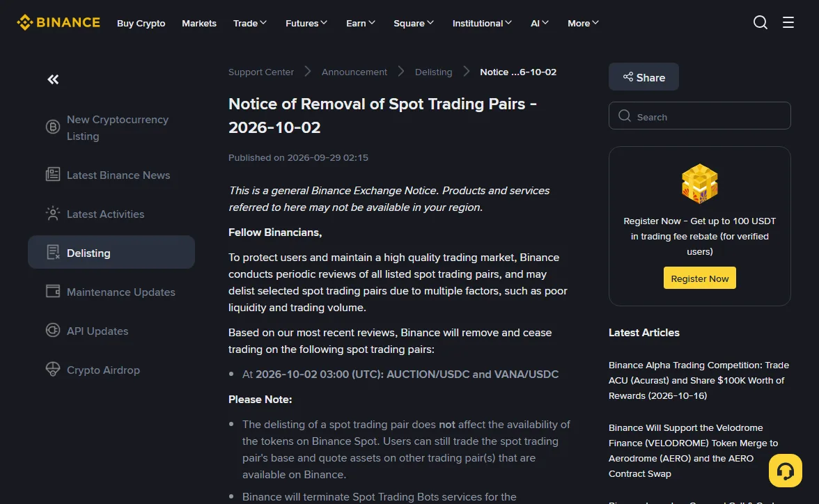The height and width of the screenshot is (504, 819).
Task: Open the hamburger menu icon
Action: (x=788, y=22)
